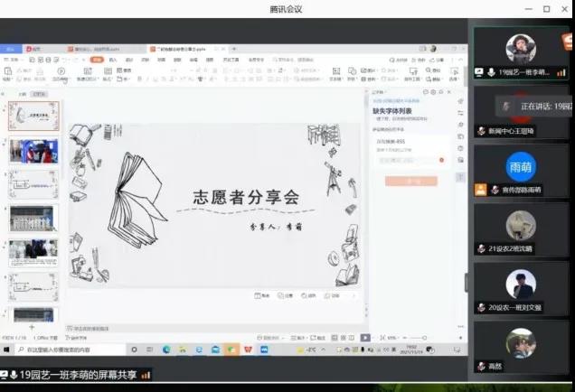Switch to the 大纲 outline tab in slide panel
The image size is (575, 392).
click(x=20, y=93)
